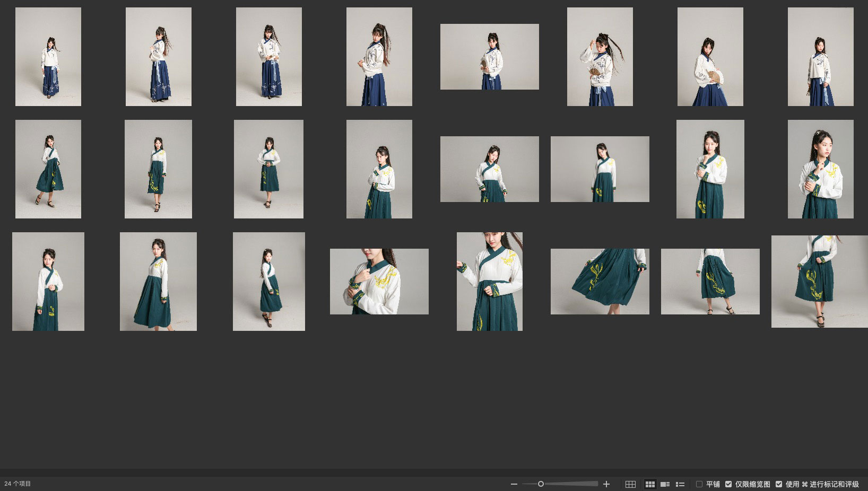Switch to list view icon

680,484
